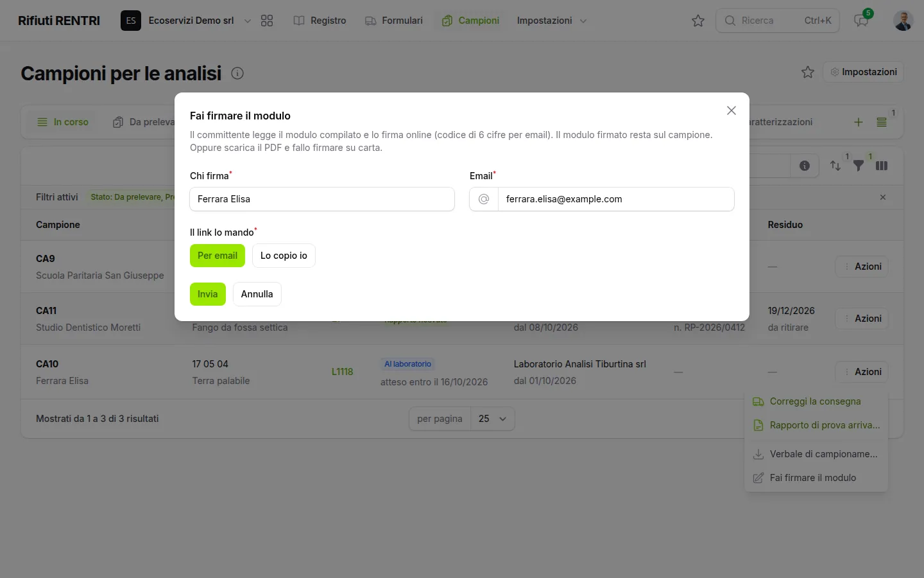Star the Campioni per le analisi page
The image size is (924, 578).
(808, 72)
